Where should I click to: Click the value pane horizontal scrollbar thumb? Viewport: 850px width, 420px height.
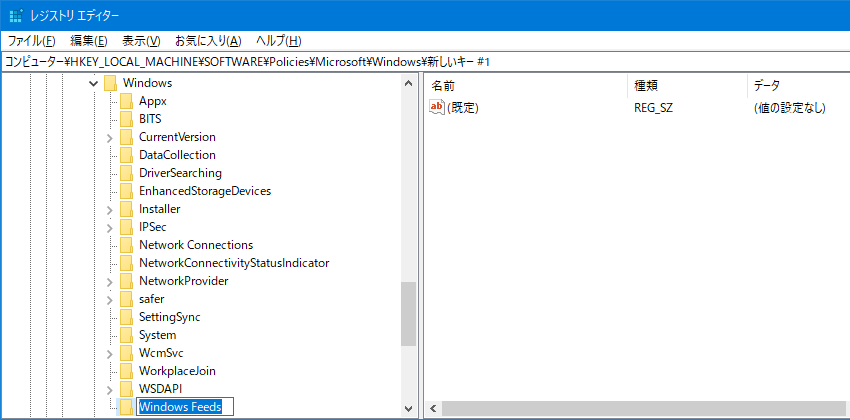[645, 408]
